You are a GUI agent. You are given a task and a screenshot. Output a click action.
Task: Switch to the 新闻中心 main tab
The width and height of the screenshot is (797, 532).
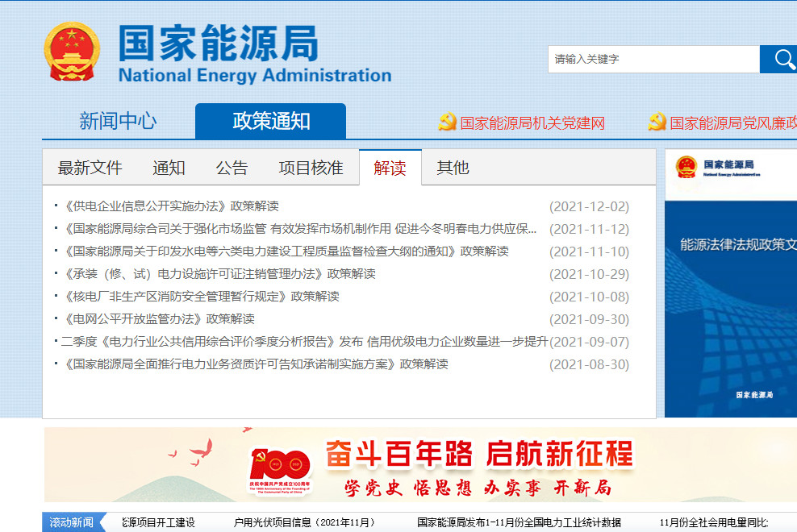118,121
